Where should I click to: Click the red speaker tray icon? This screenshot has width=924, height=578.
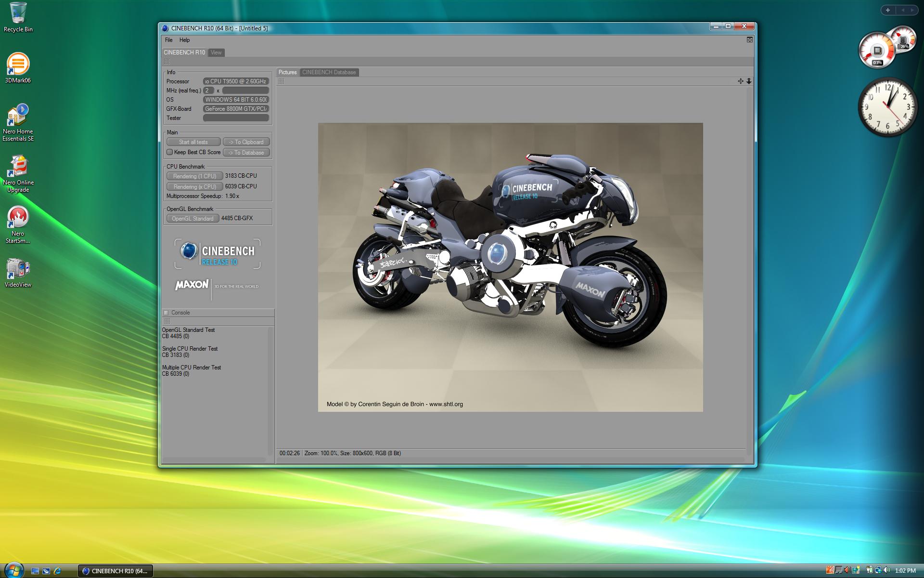[x=847, y=570]
